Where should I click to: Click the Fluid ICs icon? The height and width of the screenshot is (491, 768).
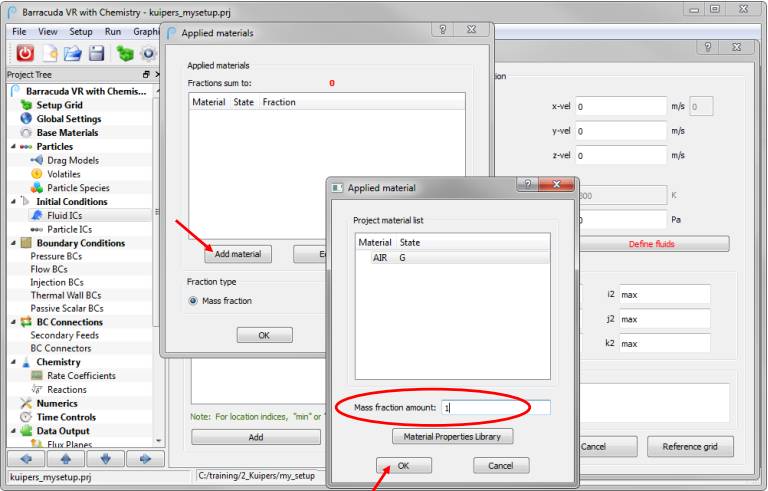tap(36, 215)
